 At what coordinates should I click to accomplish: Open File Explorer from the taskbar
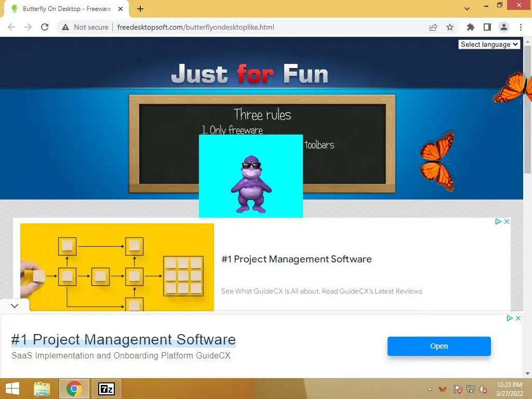pos(42,389)
